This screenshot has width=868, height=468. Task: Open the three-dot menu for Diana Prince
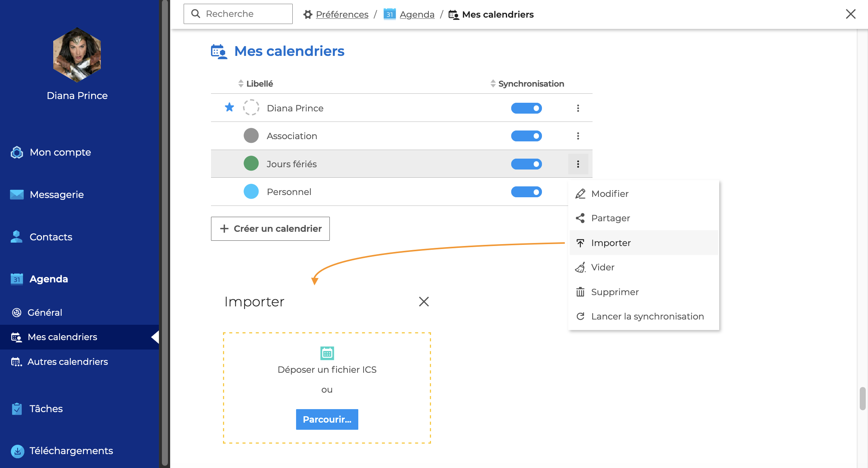[578, 108]
